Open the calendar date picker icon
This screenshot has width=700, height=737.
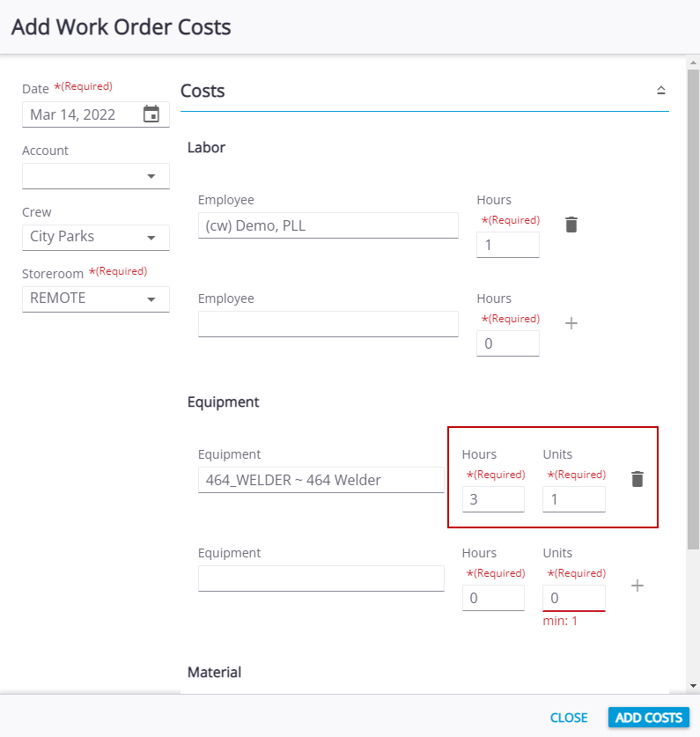151,114
